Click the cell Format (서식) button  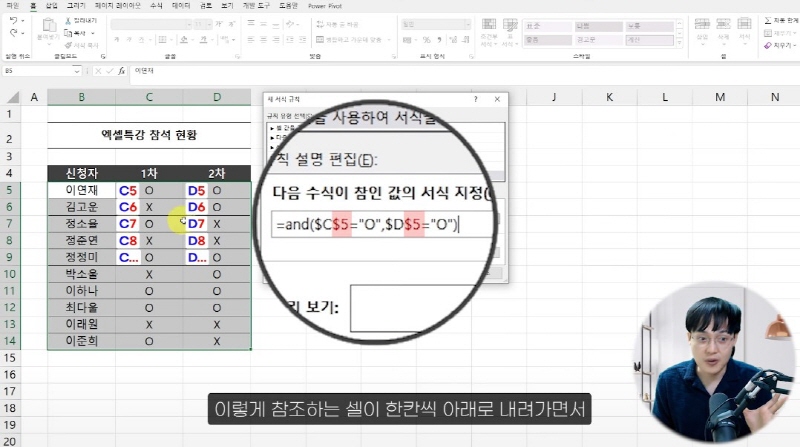tap(744, 30)
